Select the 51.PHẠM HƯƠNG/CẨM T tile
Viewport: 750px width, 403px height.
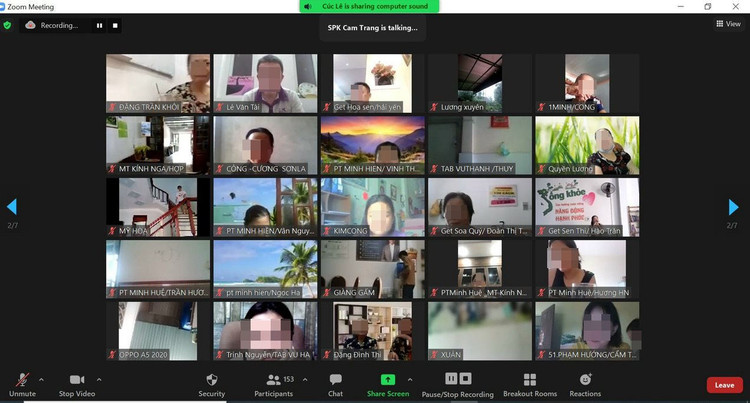click(587, 331)
